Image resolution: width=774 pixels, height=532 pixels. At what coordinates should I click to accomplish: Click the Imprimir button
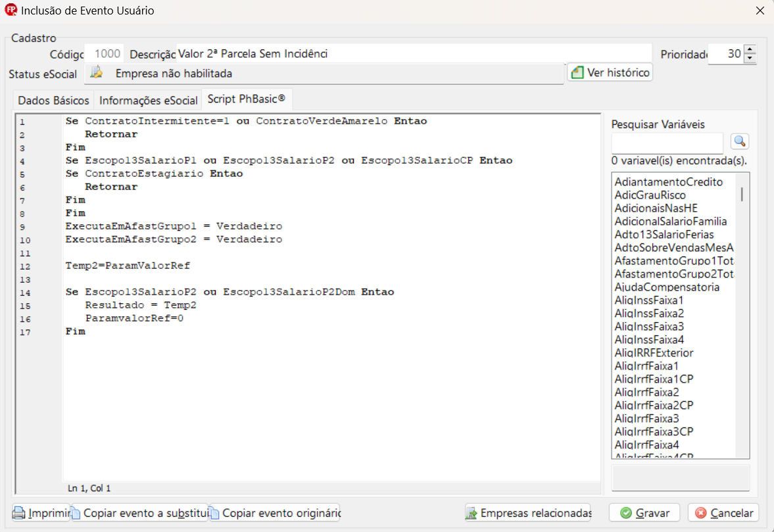point(41,513)
